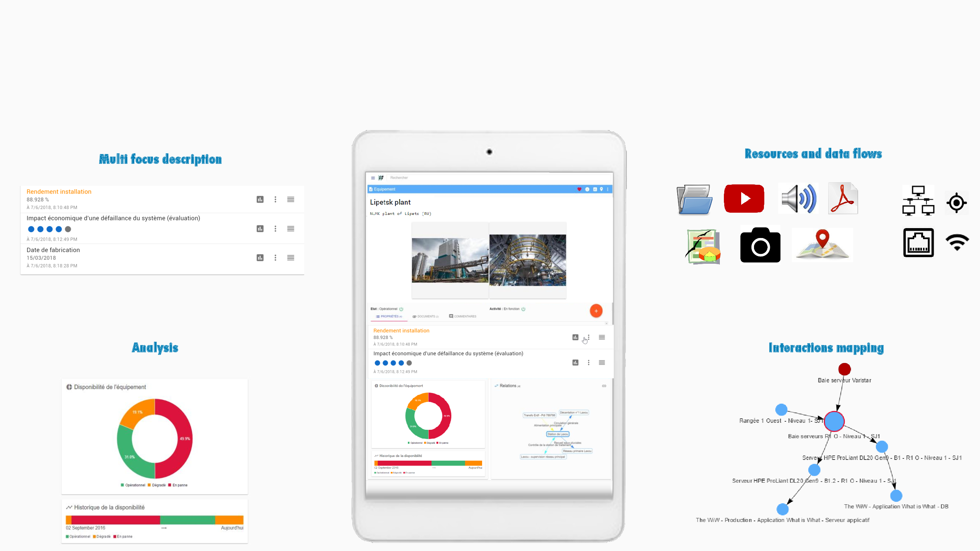Select the network topology icon
980x551 pixels.
[916, 201]
